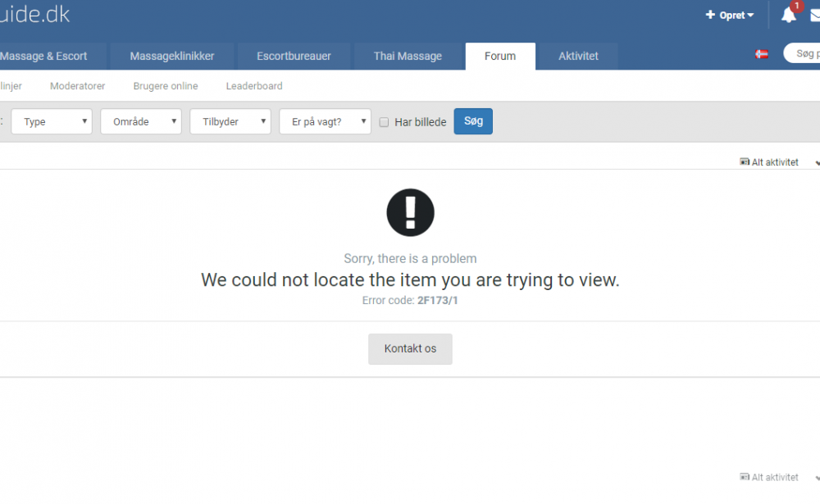820x504 pixels.
Task: Click the news icon beside top Alt aktivitet
Action: coord(745,161)
